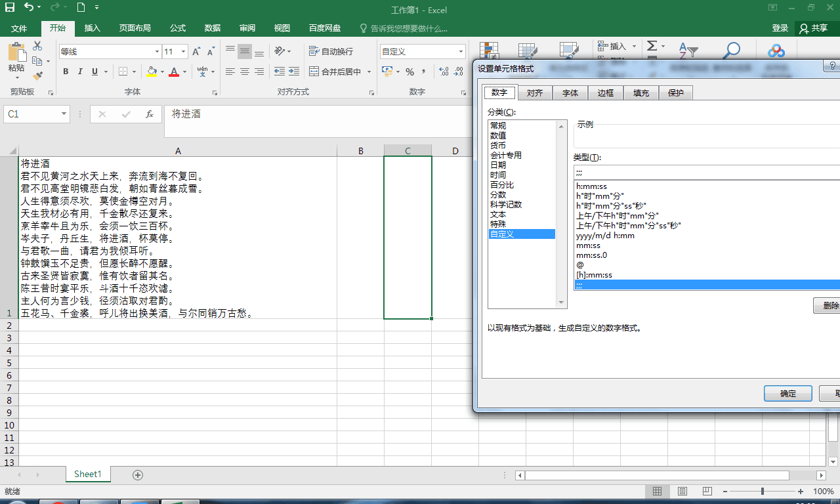The width and height of the screenshot is (840, 504).
Task: Click the yellow Fill Color bucket swatch
Action: coord(152,72)
